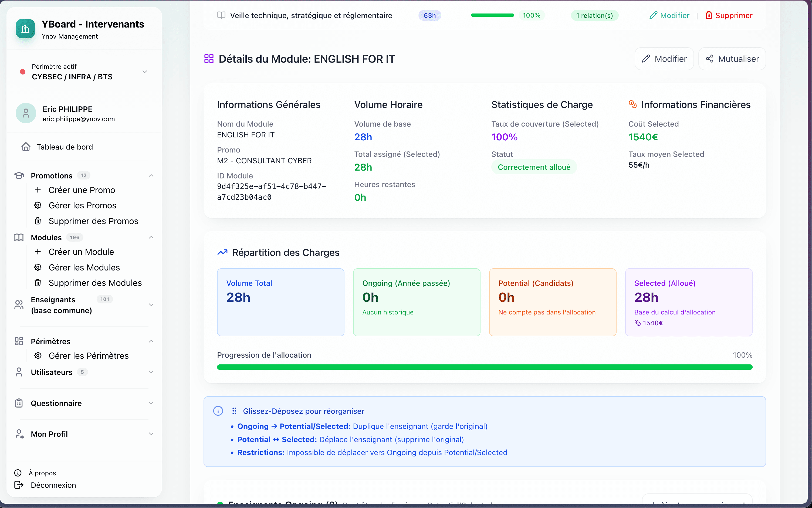Click the gear icon beside Gérer les Promos

tap(38, 205)
